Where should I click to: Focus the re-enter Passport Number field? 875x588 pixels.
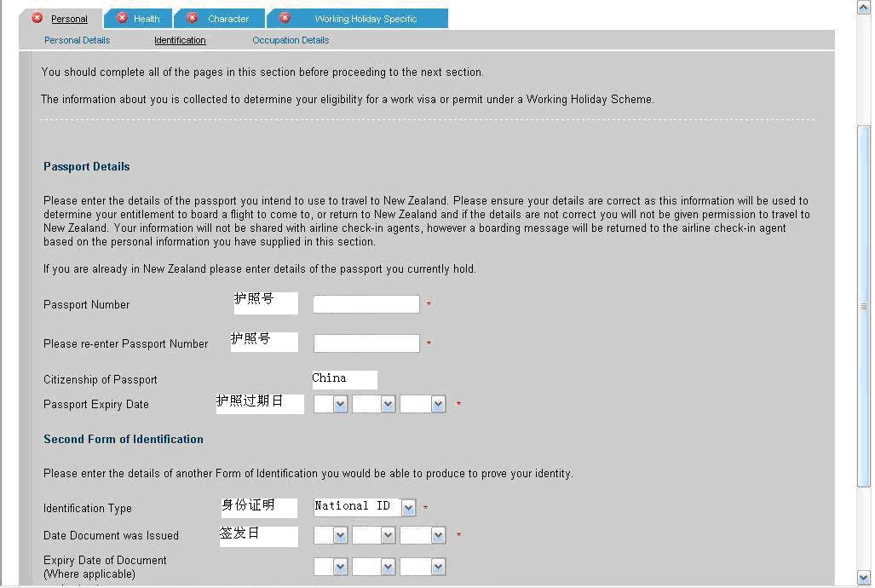click(x=366, y=343)
